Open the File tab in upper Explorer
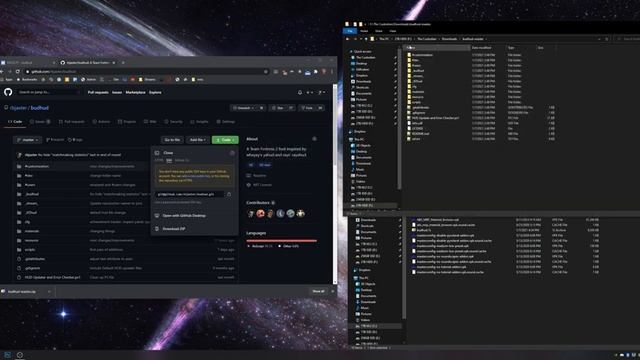Screen dimensions: 640x360 350,31
